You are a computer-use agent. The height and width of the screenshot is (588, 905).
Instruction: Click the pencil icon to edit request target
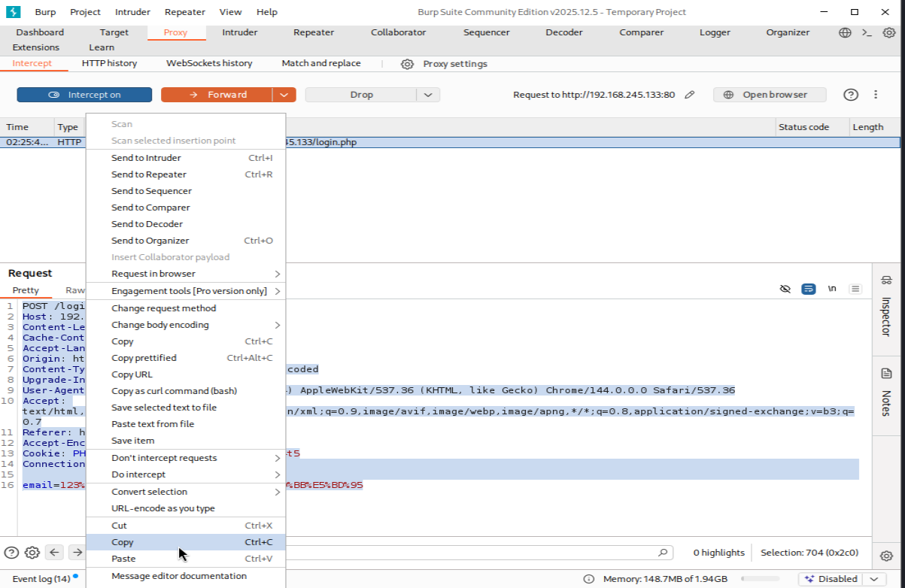(690, 95)
